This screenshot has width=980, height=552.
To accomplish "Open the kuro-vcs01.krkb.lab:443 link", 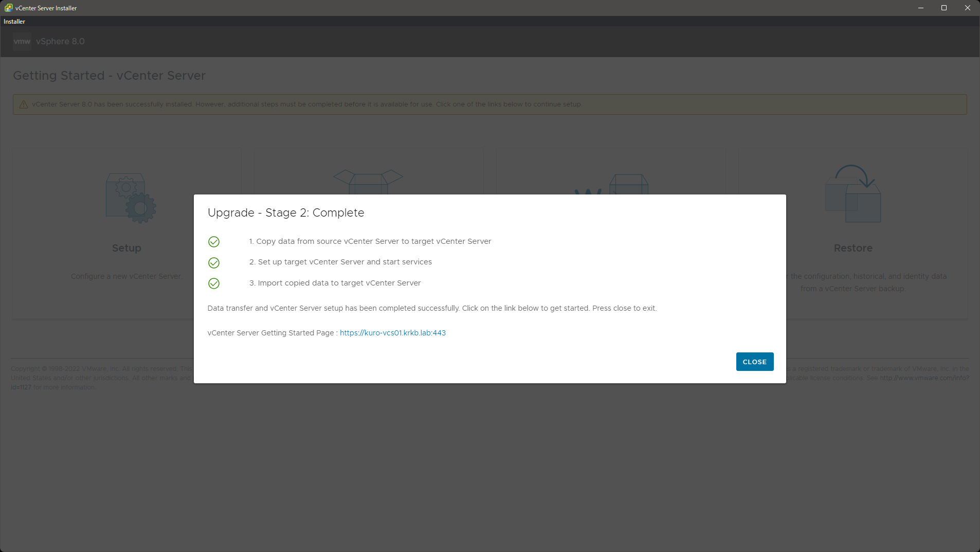I will (x=392, y=333).
